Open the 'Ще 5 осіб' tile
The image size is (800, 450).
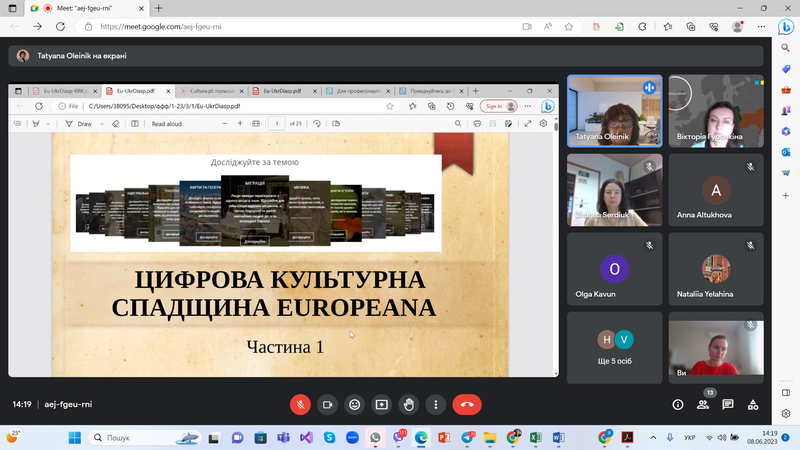pyautogui.click(x=615, y=348)
